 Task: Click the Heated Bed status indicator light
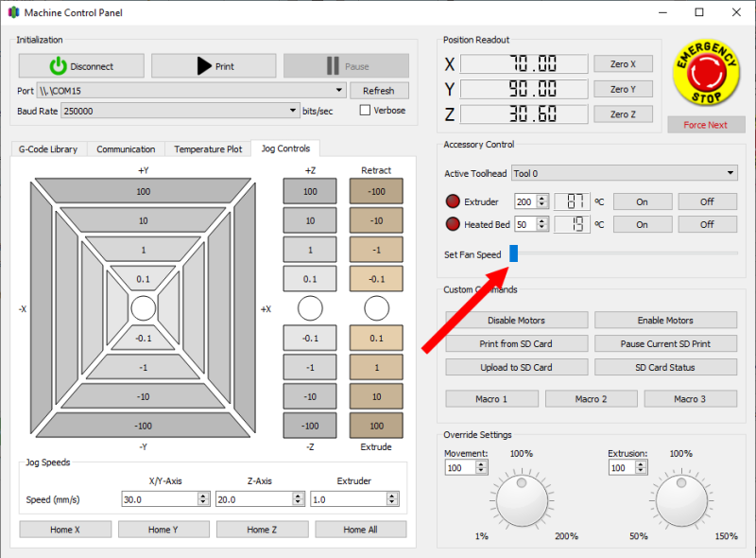(x=453, y=224)
